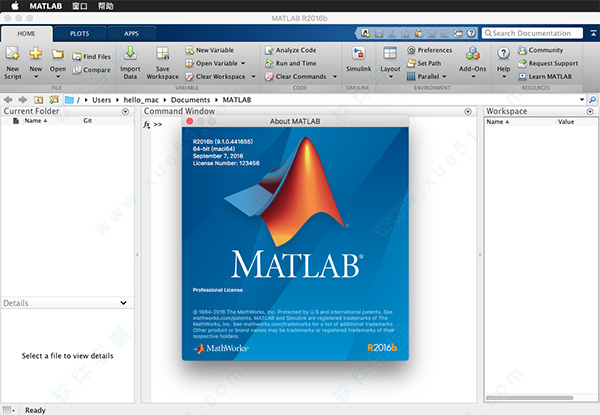The width and height of the screenshot is (600, 415).
Task: Click the yellow plus New icon
Action: (x=36, y=53)
